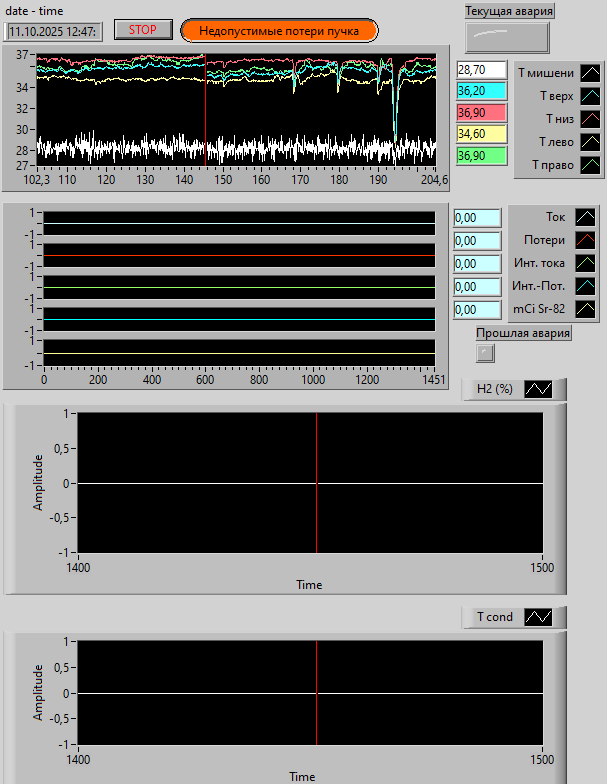
Task: Open the Потери plot legend icon
Action: click(x=584, y=240)
